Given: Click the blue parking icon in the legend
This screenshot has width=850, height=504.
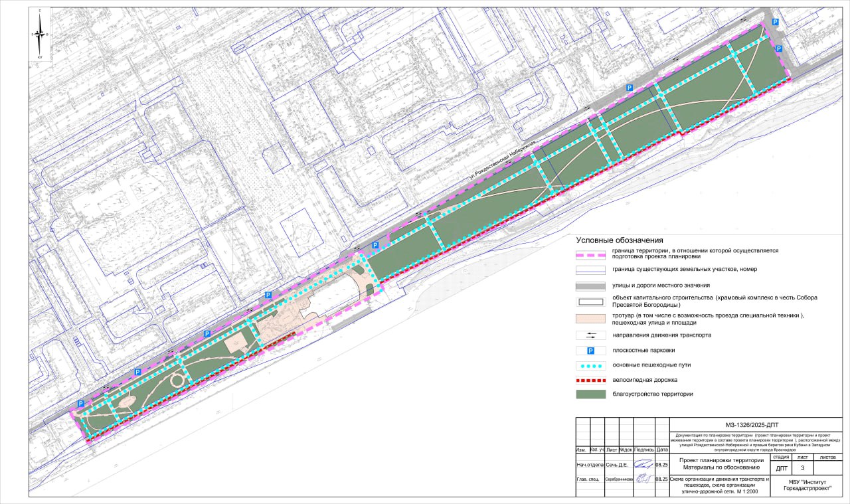Looking at the screenshot, I should point(590,351).
